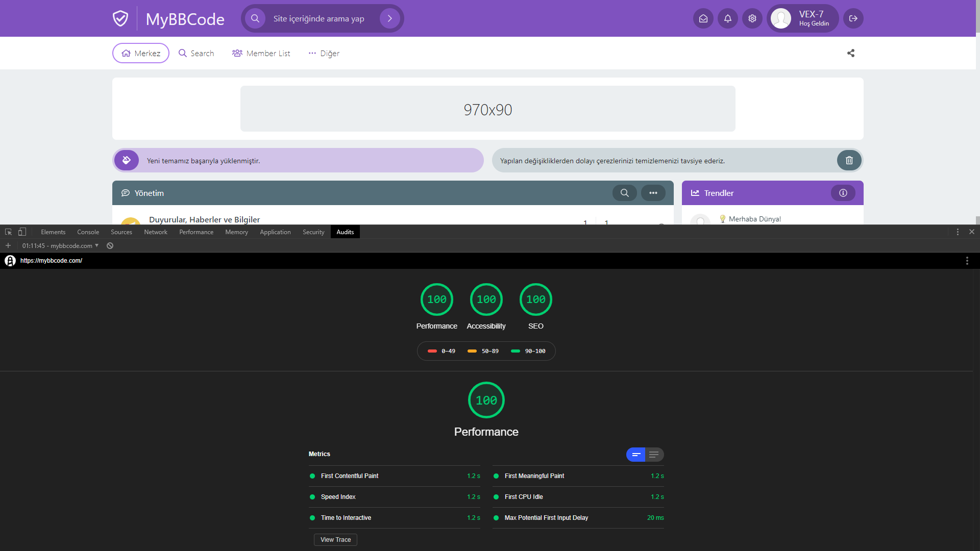Screen dimensions: 980x551
Task: Click the info icon in Trendler panel
Action: (843, 193)
